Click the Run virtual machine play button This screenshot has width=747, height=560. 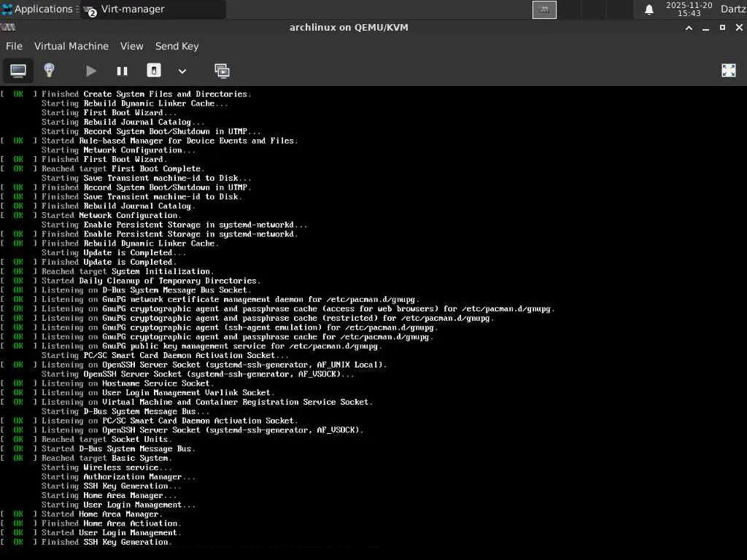click(x=90, y=71)
